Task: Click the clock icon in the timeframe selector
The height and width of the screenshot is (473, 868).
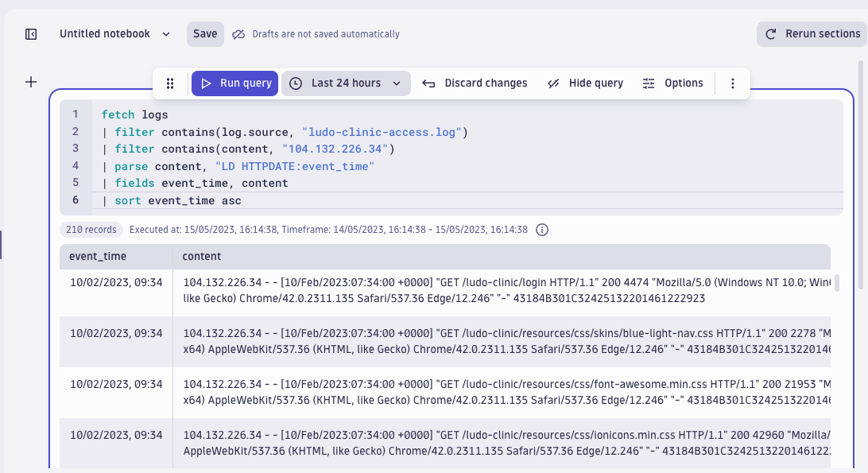Action: pos(295,83)
